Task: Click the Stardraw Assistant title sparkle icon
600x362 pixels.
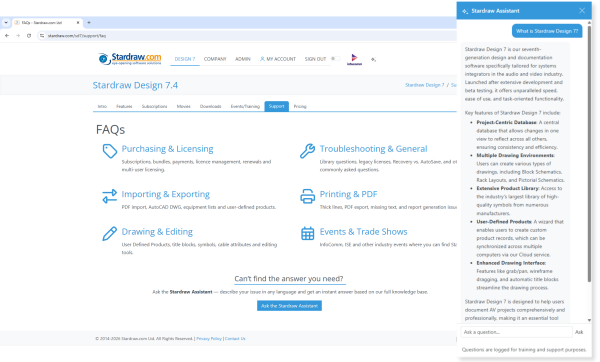Action: [x=465, y=11]
